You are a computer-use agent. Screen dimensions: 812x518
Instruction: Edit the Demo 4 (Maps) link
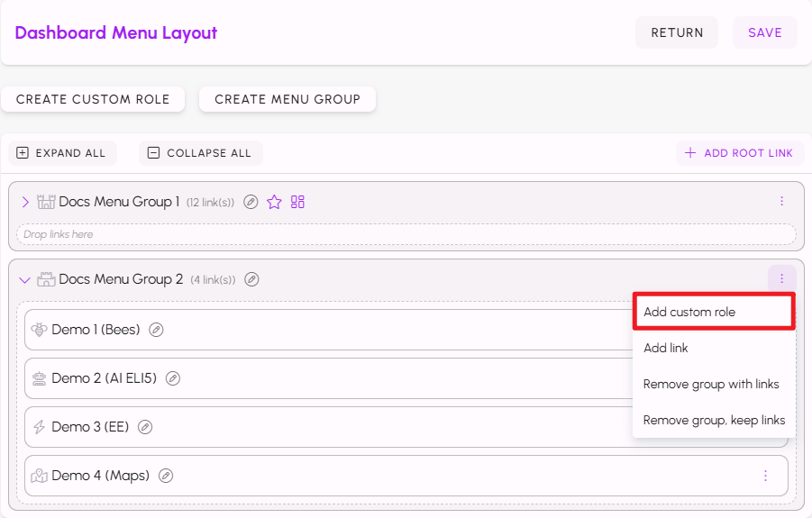[x=166, y=476]
